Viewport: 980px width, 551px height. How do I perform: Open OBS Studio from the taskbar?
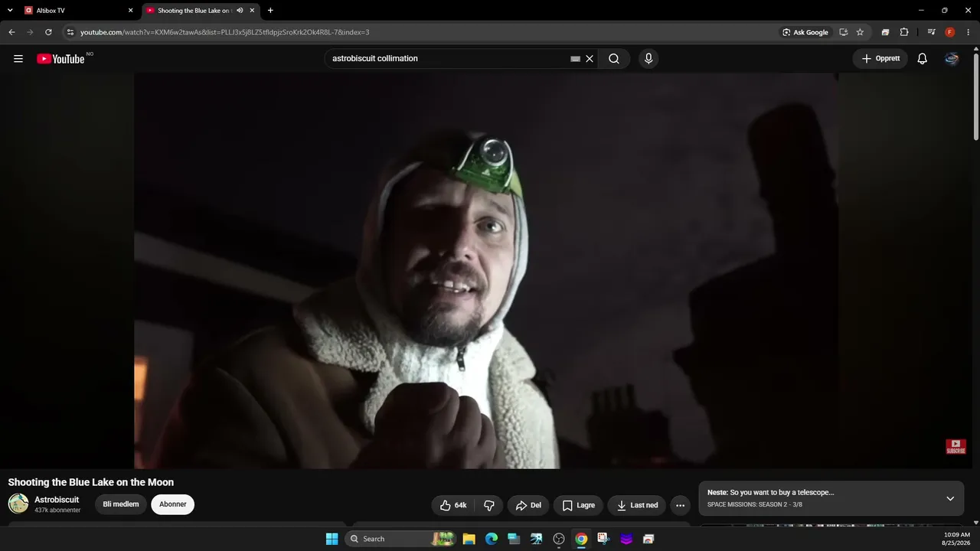(559, 539)
